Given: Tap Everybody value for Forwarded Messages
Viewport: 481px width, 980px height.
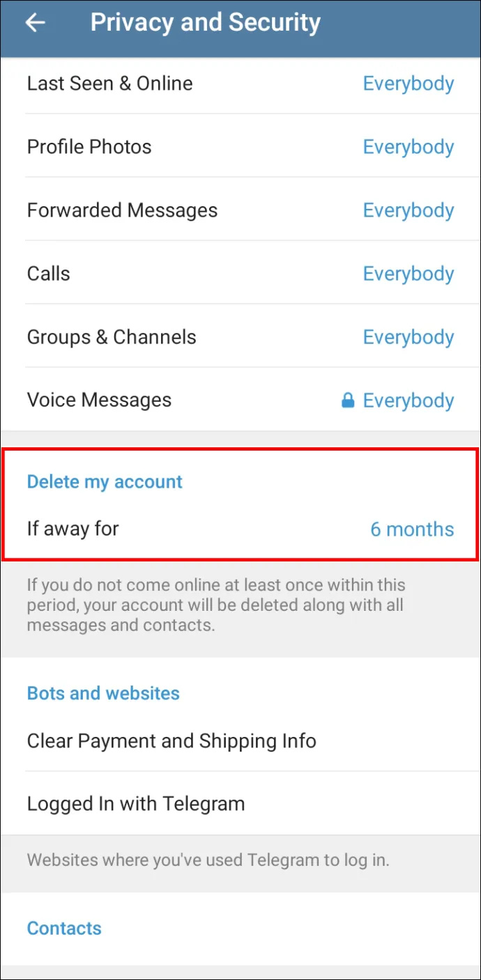Looking at the screenshot, I should 409,210.
